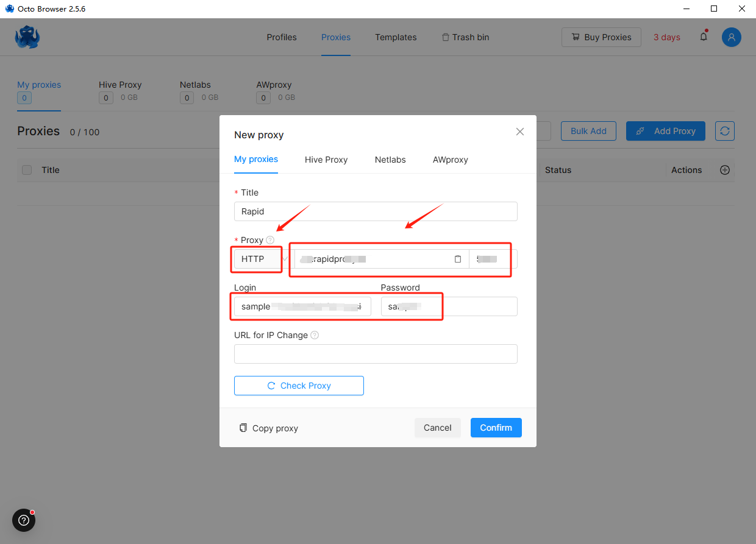Click the URL for IP Change input field

376,354
